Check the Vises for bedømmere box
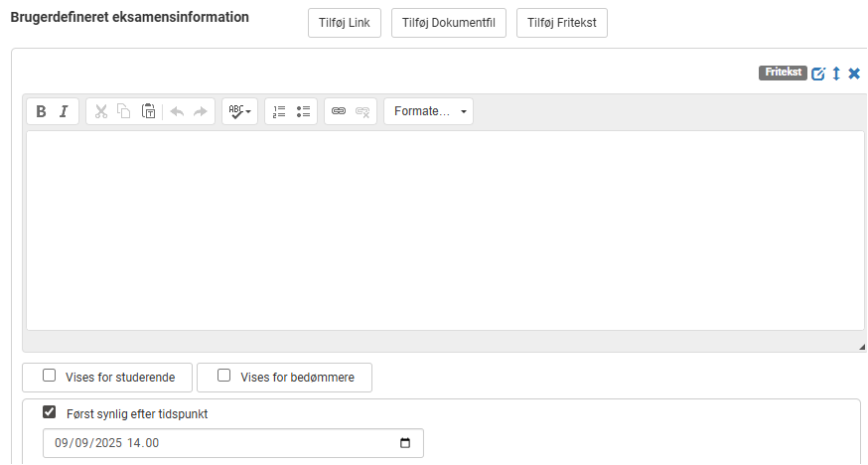This screenshot has height=465, width=868. coord(223,376)
